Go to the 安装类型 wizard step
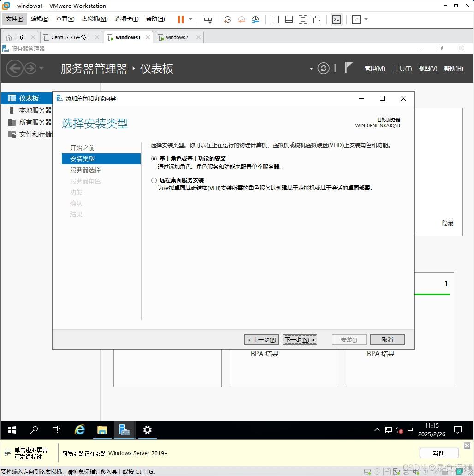 pos(101,159)
